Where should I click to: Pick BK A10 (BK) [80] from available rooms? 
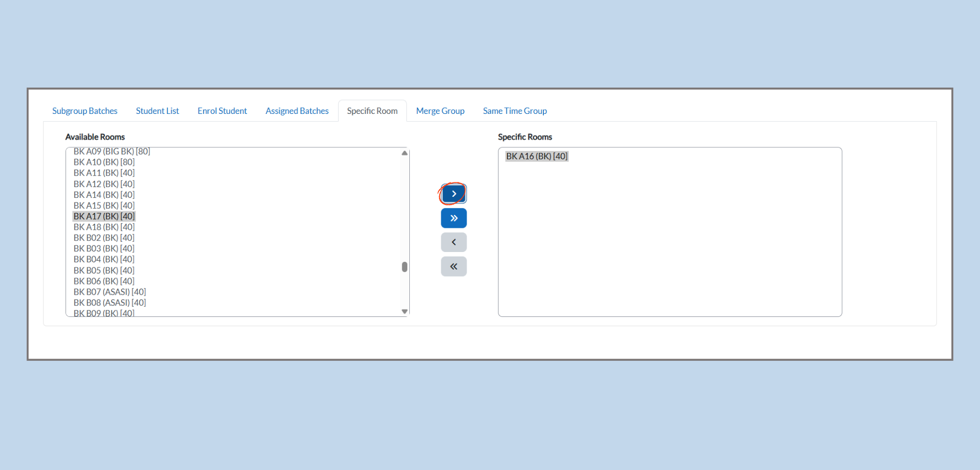pyautogui.click(x=104, y=162)
